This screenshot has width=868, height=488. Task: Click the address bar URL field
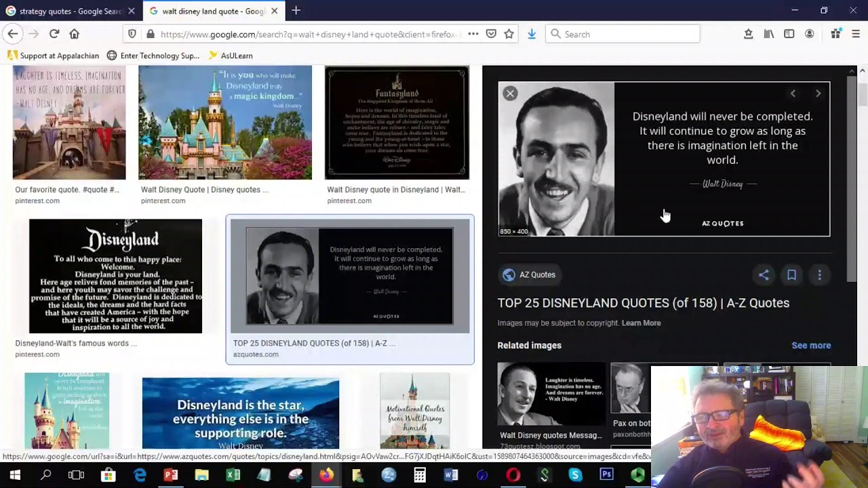(x=309, y=34)
